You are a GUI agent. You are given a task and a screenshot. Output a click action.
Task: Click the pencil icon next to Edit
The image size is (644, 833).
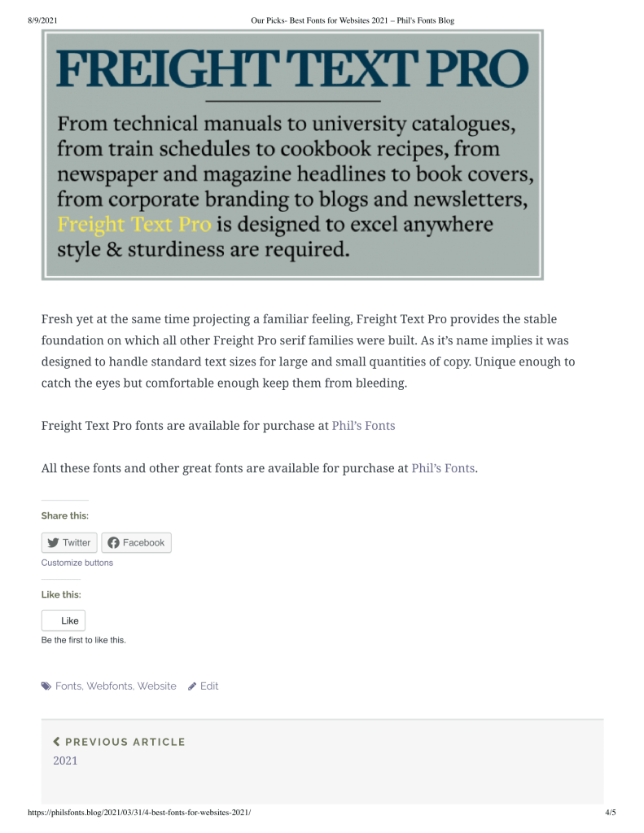pyautogui.click(x=192, y=686)
